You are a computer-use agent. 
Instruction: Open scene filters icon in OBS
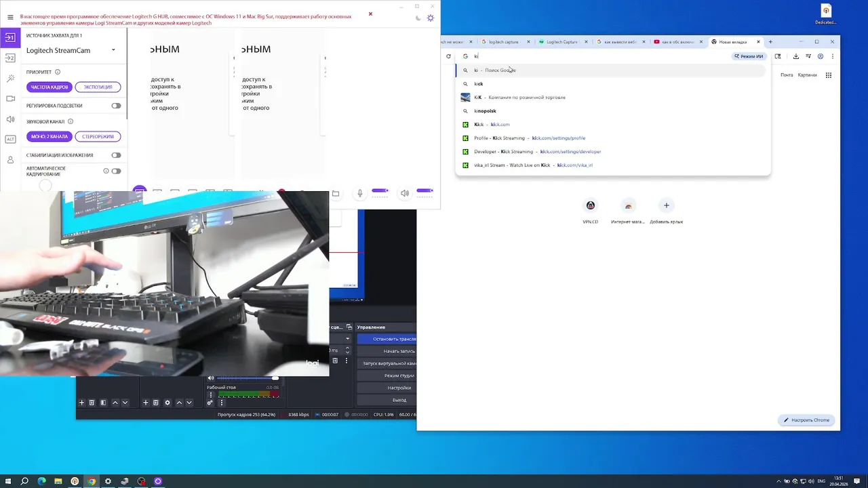(103, 403)
